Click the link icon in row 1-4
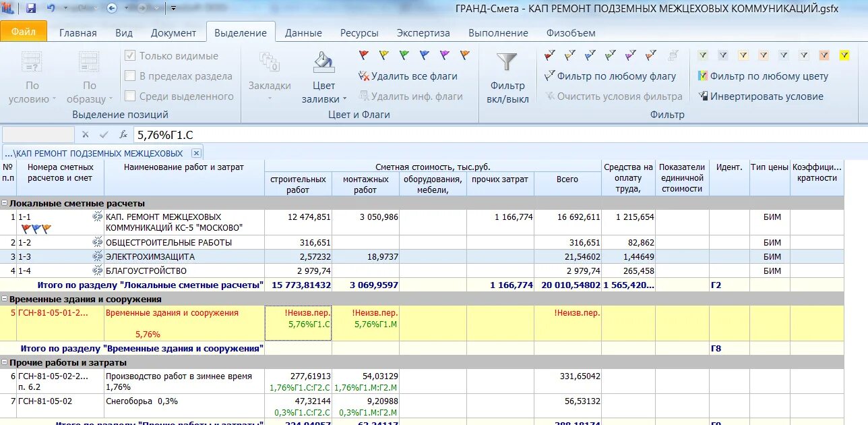 coord(97,271)
